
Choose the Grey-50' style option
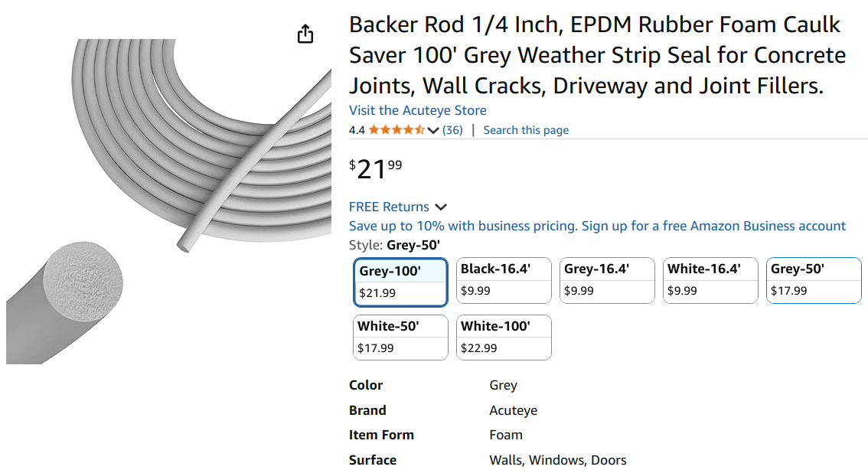[x=814, y=280]
